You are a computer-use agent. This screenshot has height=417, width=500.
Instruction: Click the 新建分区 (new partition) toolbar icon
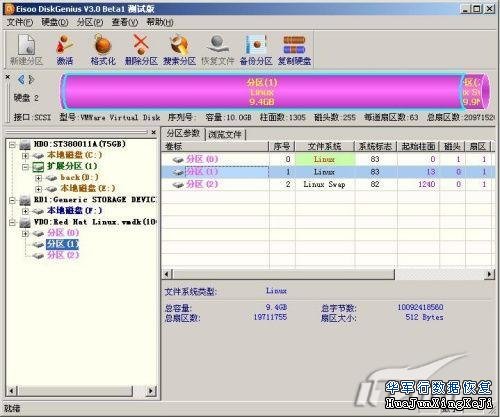pos(26,50)
